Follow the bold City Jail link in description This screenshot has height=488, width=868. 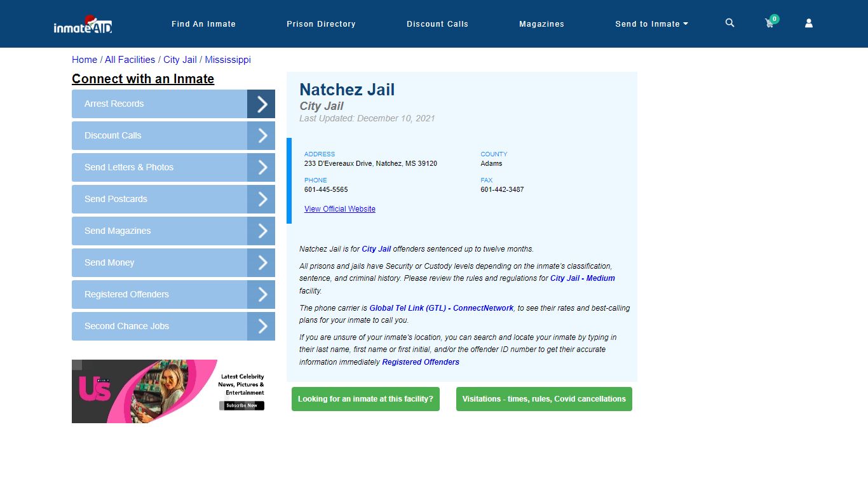click(x=376, y=249)
